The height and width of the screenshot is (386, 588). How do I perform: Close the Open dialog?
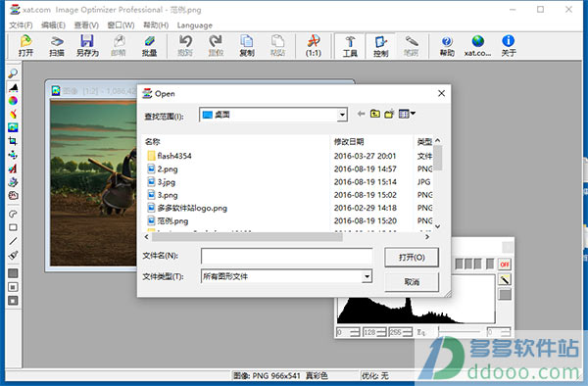[x=441, y=93]
